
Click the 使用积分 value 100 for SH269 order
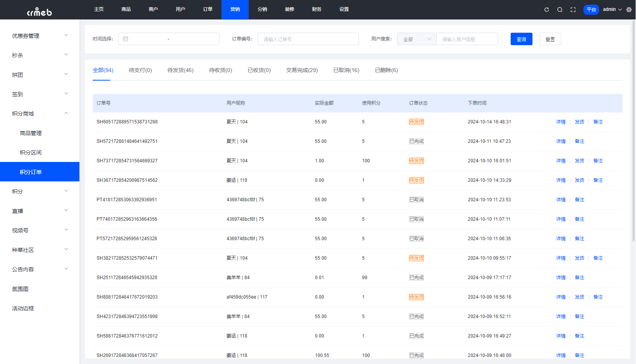click(366, 355)
